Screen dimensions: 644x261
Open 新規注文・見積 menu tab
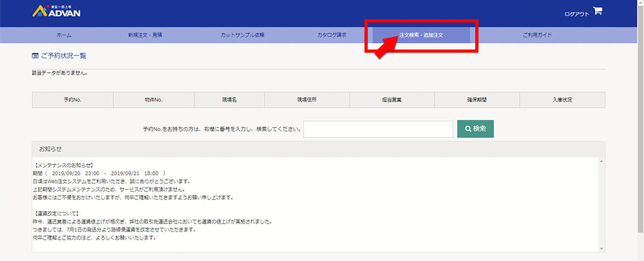click(x=145, y=35)
